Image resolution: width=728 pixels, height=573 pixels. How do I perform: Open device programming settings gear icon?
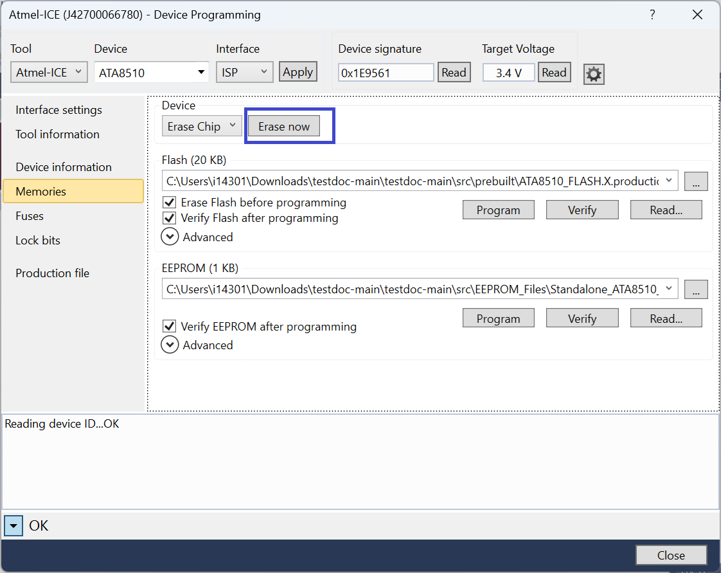click(594, 74)
